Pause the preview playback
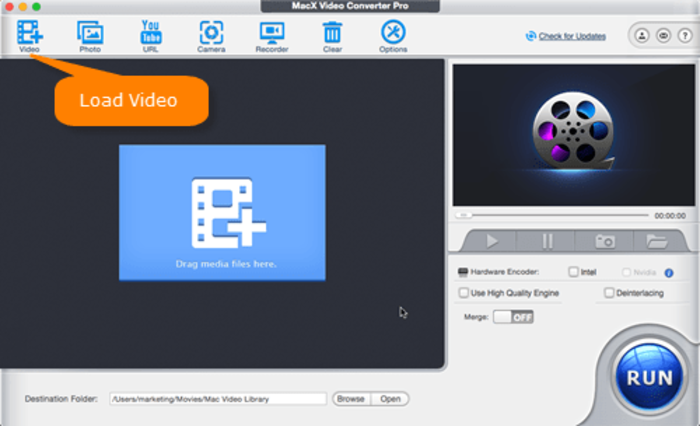The height and width of the screenshot is (426, 700). click(x=547, y=241)
